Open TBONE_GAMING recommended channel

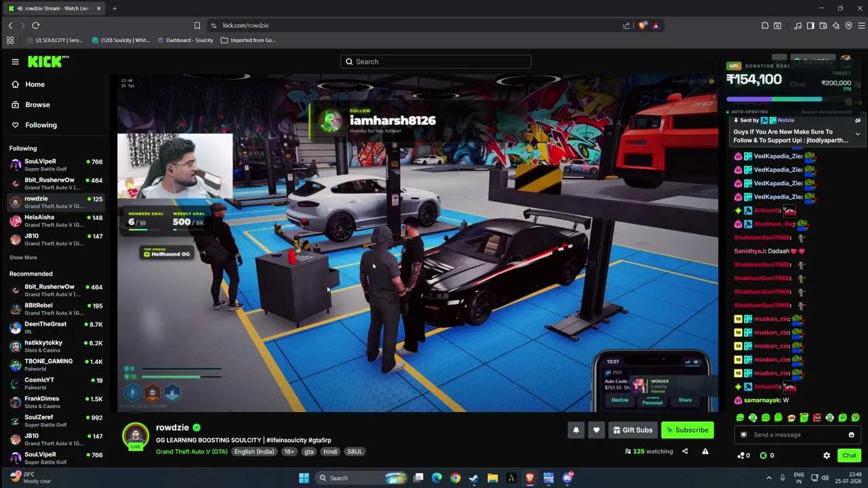[x=56, y=365]
